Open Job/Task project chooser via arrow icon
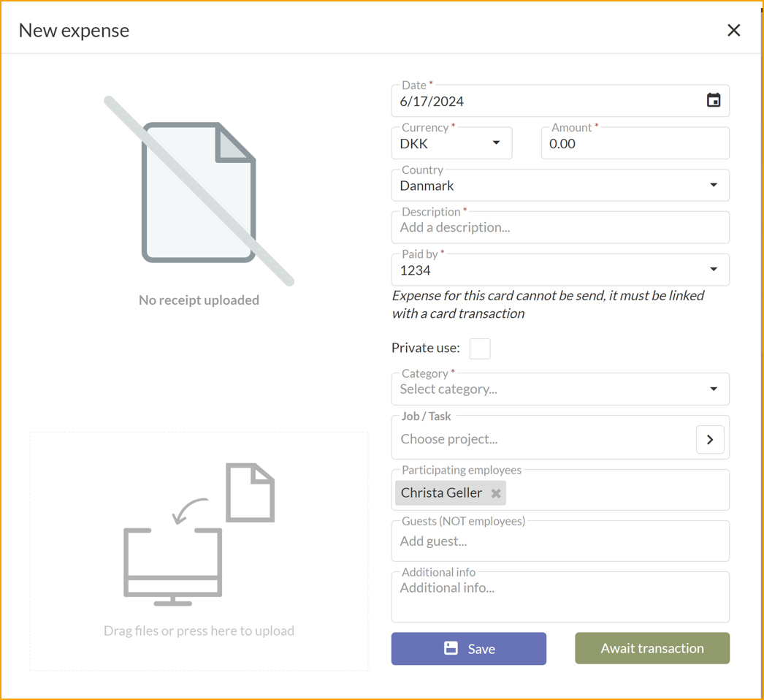 pos(709,439)
